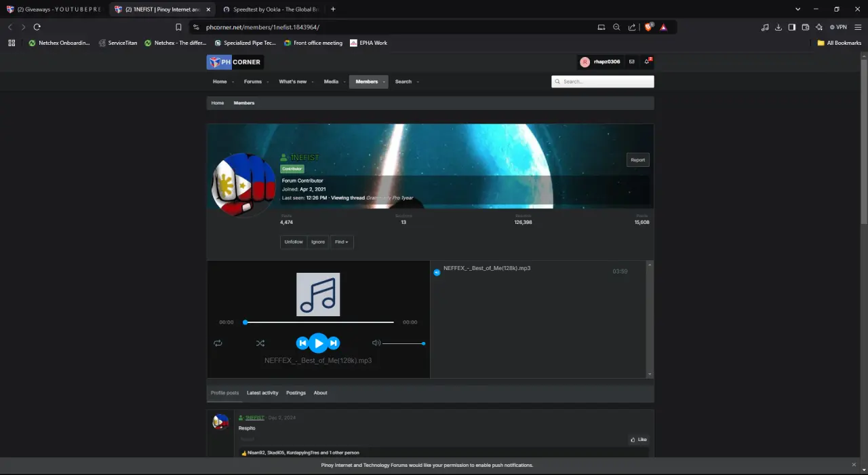
Task: Open the All Bookmarks folder
Action: (x=839, y=43)
